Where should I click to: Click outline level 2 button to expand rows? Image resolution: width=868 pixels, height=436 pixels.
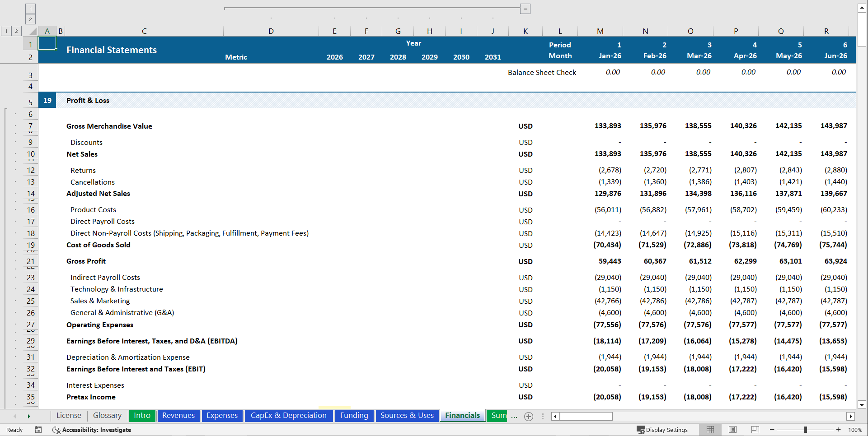click(17, 31)
